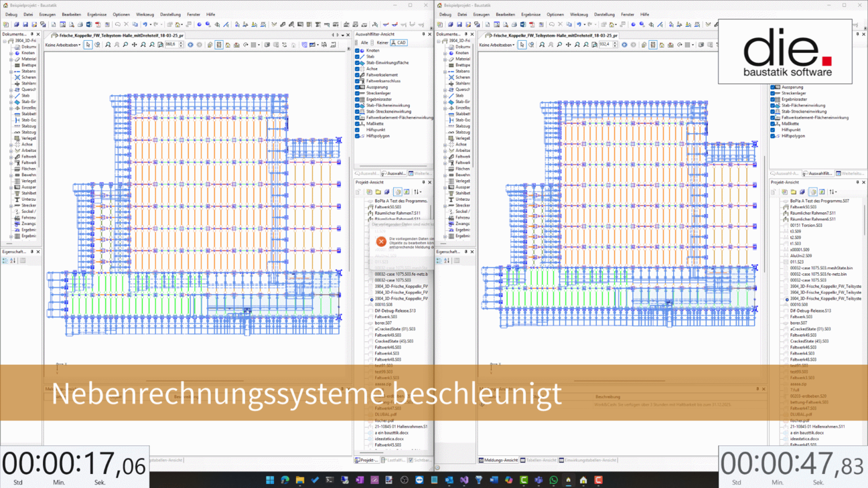Screen dimensions: 868x488
Task: Open Keine Arbeitsebene dropdown in left window
Action: coord(63,45)
